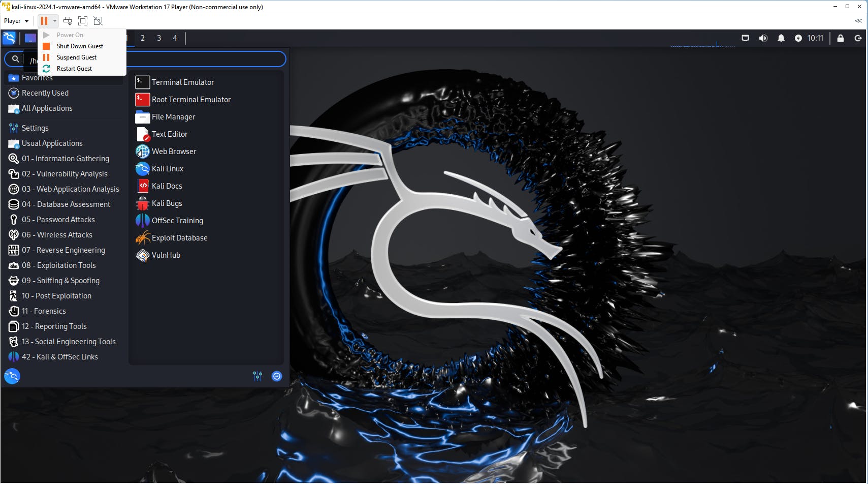The image size is (868, 484).
Task: Select the Favorites category
Action: [x=64, y=78]
